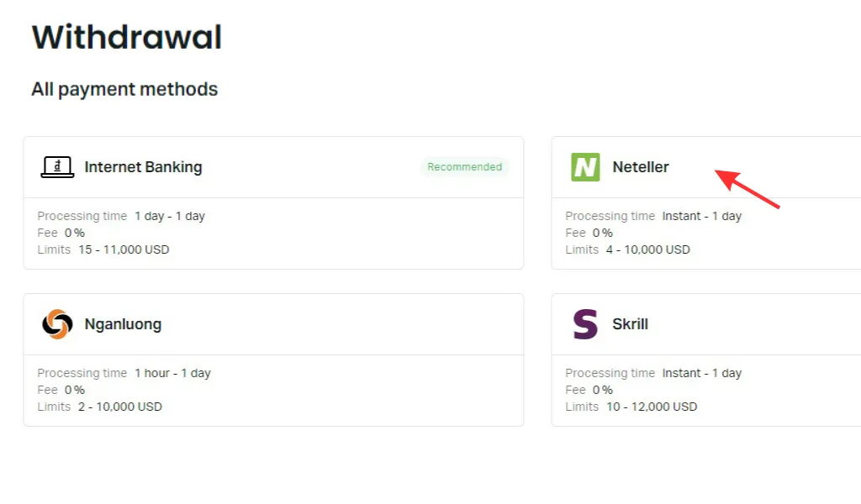Select the green Neteller logo

tap(585, 166)
